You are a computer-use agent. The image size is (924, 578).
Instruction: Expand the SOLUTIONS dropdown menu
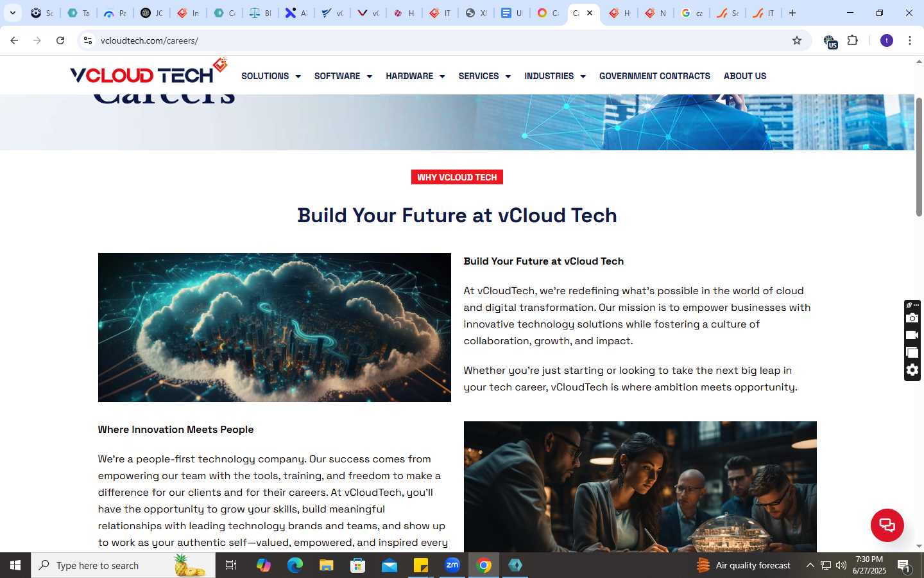(271, 76)
